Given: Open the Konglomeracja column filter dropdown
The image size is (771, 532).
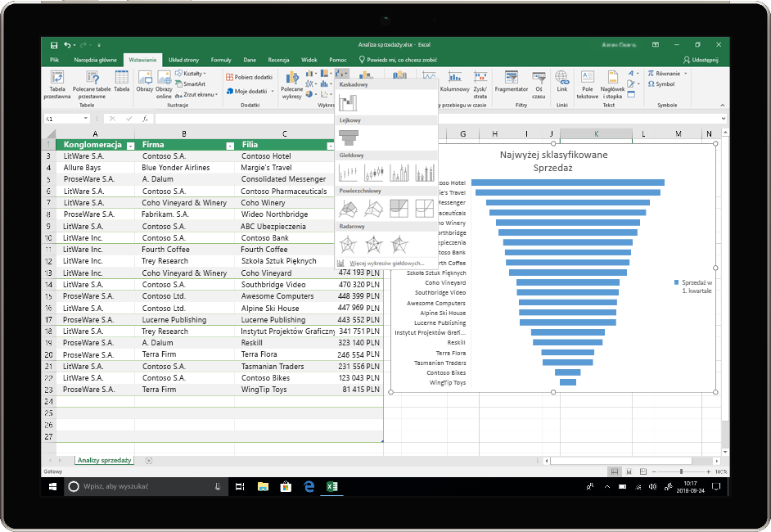Looking at the screenshot, I should coord(130,146).
